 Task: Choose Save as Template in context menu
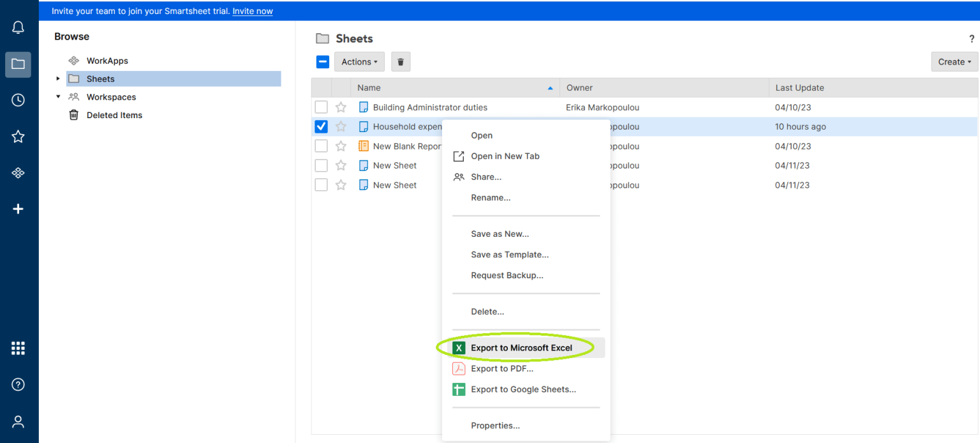pyautogui.click(x=510, y=254)
